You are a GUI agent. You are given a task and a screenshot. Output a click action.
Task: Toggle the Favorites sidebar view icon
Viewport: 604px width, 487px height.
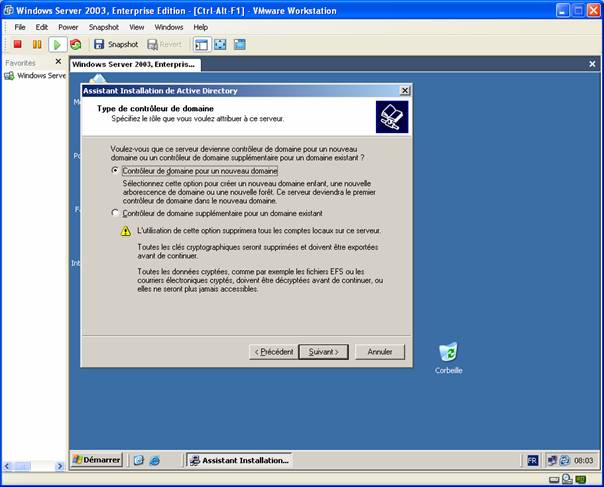(x=201, y=44)
